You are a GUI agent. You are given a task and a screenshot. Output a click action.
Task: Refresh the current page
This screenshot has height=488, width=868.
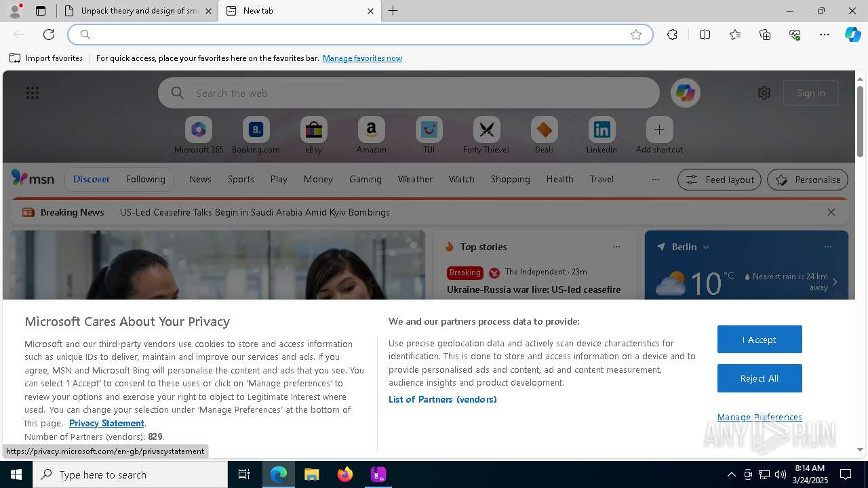49,35
